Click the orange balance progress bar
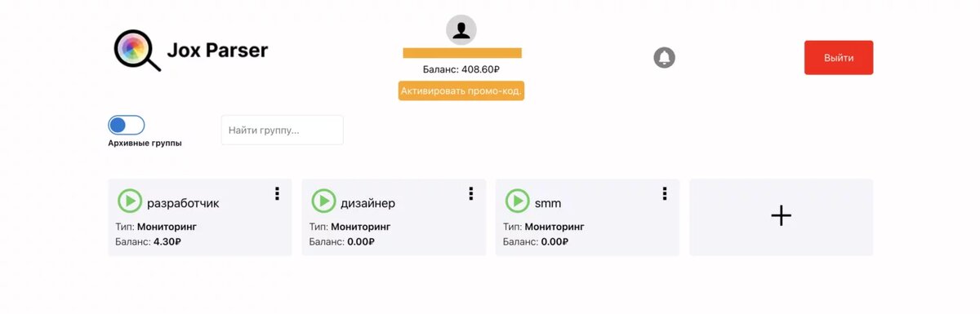The height and width of the screenshot is (314, 980). click(462, 53)
